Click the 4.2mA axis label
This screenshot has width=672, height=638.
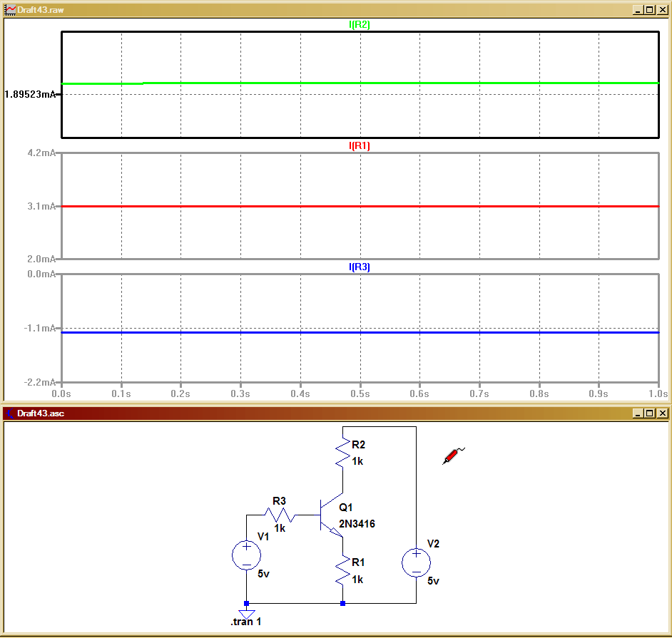[41, 153]
